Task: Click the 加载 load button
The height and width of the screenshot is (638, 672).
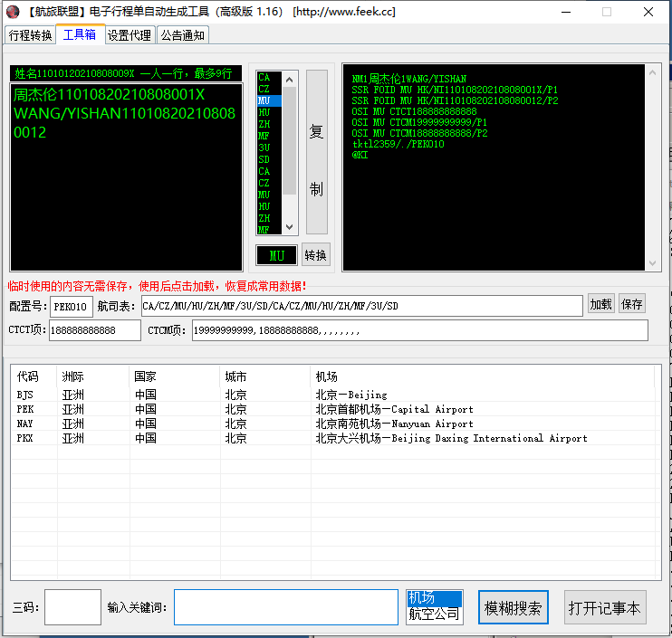Action: 600,305
